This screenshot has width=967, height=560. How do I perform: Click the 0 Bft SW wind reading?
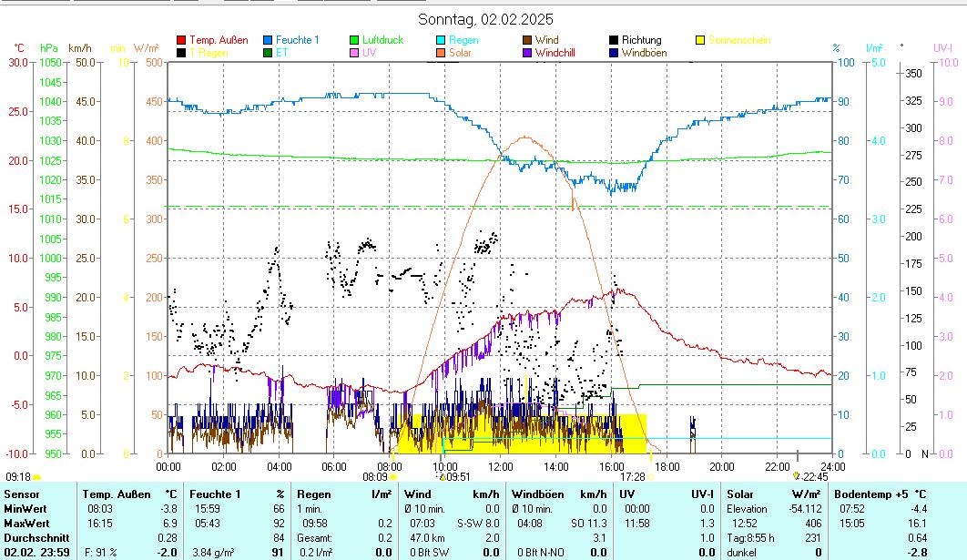tap(429, 553)
